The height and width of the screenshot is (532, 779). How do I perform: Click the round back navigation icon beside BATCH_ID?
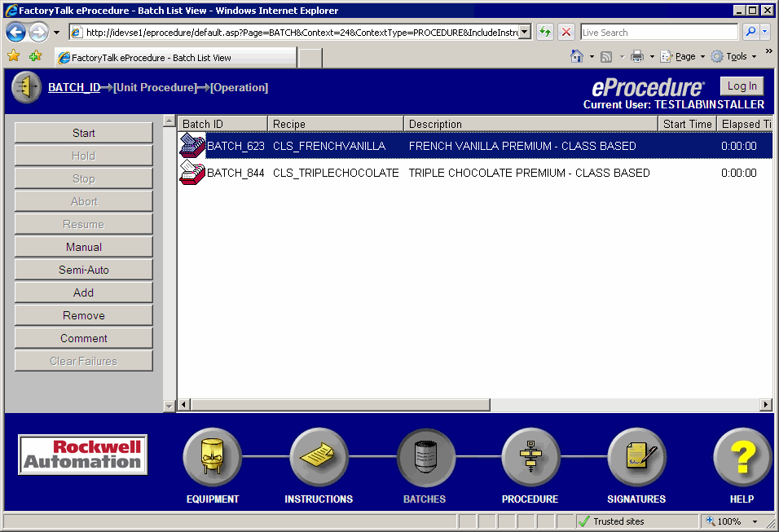point(26,87)
